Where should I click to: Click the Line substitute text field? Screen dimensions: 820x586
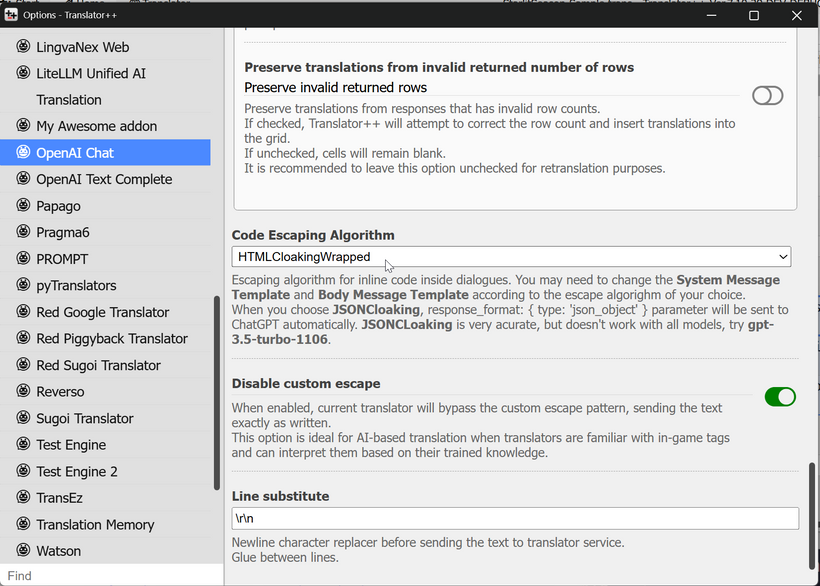(x=514, y=518)
